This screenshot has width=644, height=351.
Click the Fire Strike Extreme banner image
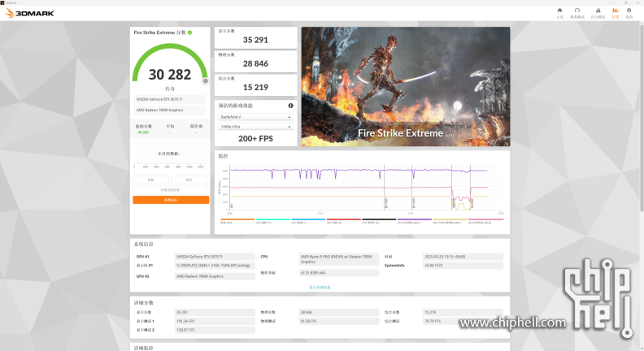[x=406, y=87]
